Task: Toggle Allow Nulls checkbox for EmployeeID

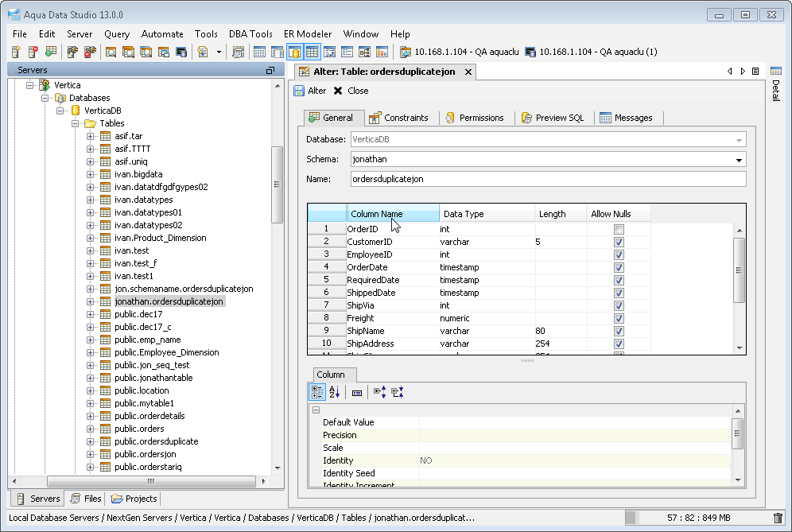Action: (619, 254)
